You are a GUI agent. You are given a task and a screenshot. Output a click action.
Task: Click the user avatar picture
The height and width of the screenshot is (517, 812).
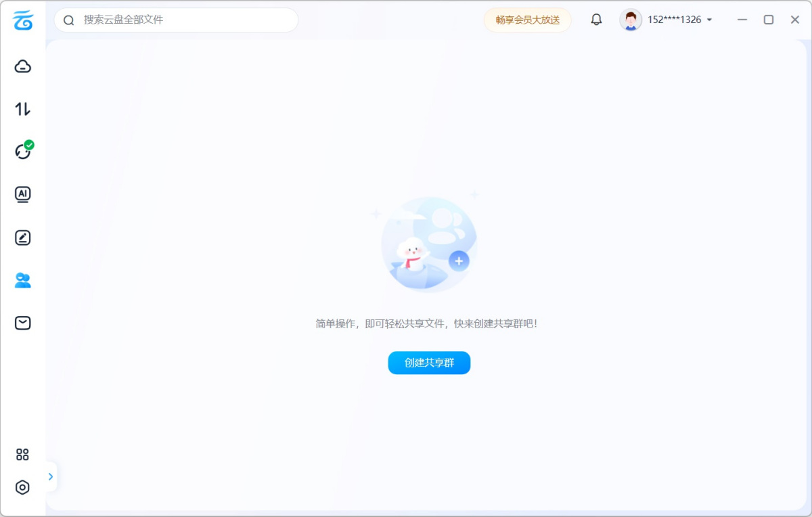(631, 20)
